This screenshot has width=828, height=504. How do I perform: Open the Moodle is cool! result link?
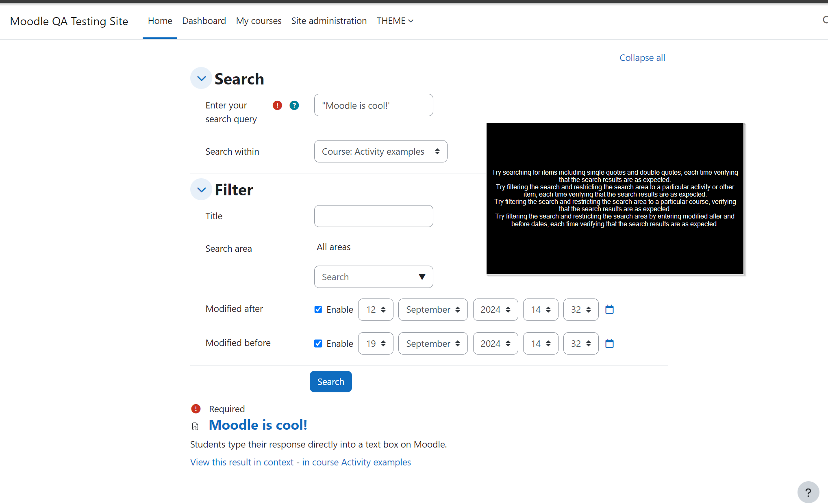coord(258,425)
